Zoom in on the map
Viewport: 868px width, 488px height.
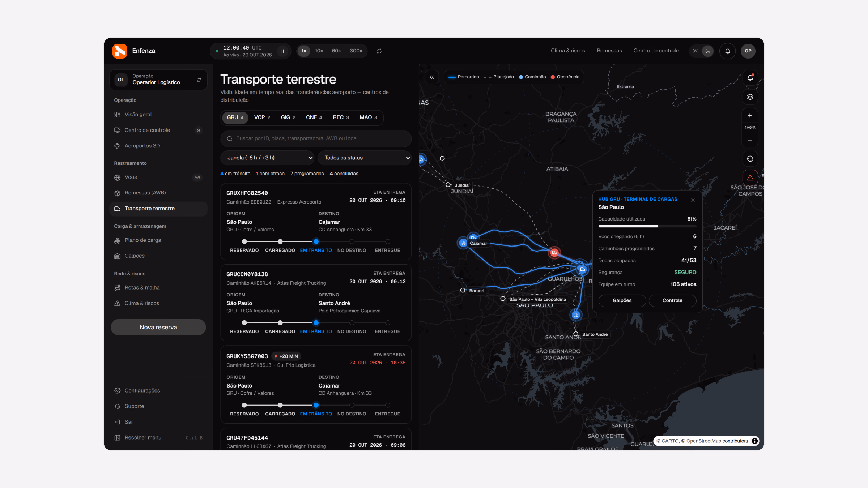[x=750, y=116]
